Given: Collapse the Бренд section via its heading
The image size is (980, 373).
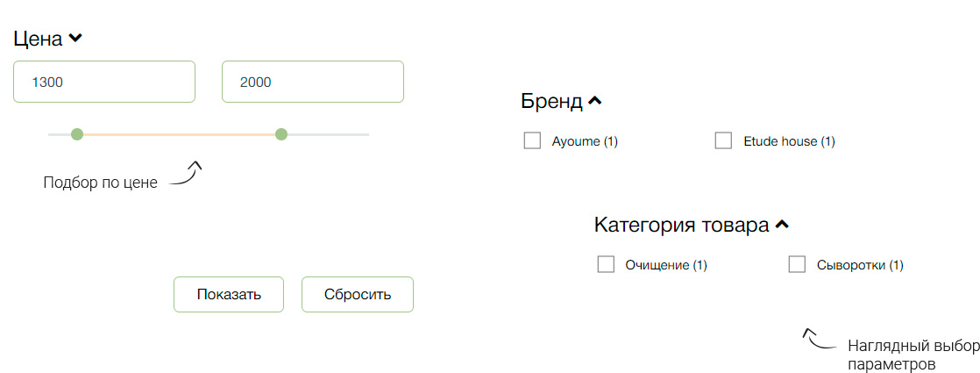Looking at the screenshot, I should (x=551, y=101).
